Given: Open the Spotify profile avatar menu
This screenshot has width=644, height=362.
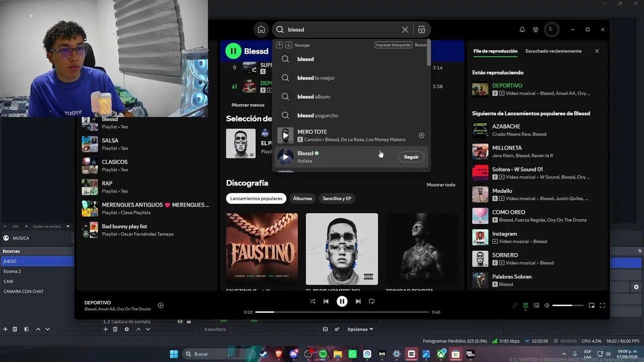Looking at the screenshot, I should click(551, 30).
